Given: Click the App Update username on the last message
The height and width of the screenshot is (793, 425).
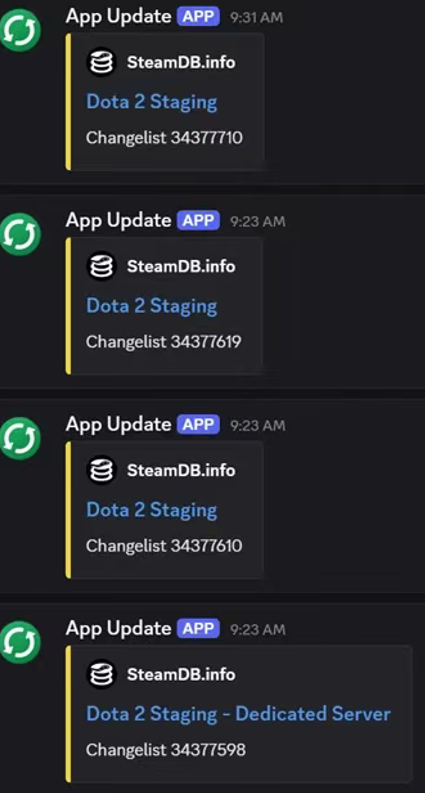Looking at the screenshot, I should coord(118,629).
